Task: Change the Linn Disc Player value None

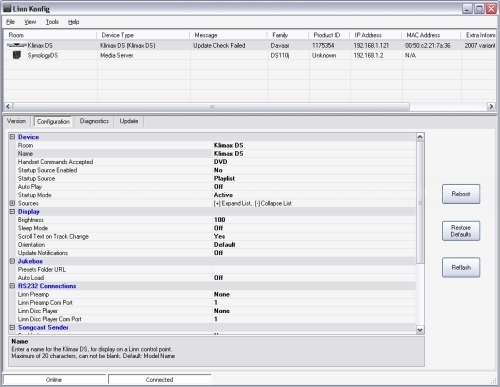Action: coord(314,311)
